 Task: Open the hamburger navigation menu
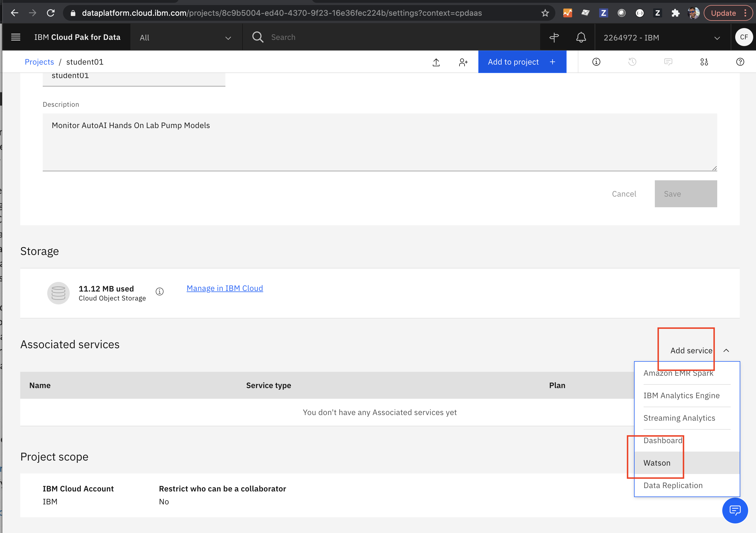click(16, 37)
